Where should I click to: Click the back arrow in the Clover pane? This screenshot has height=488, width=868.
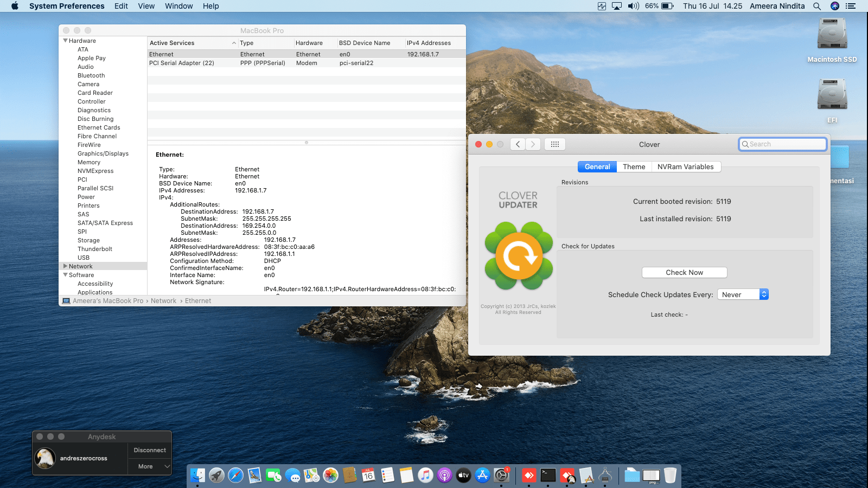pyautogui.click(x=518, y=144)
